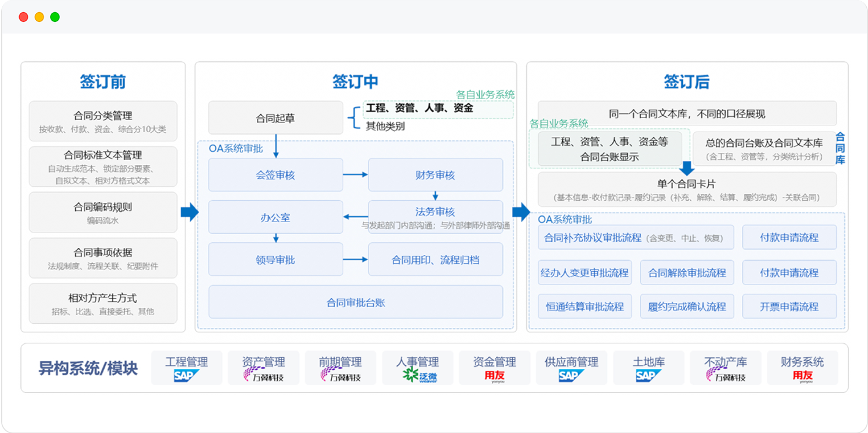
Task: Select the 经办人变更审批流程 item
Action: coord(584,272)
